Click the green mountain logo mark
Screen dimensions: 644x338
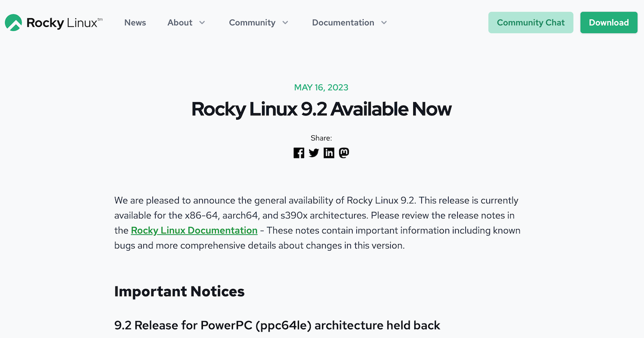pyautogui.click(x=14, y=22)
